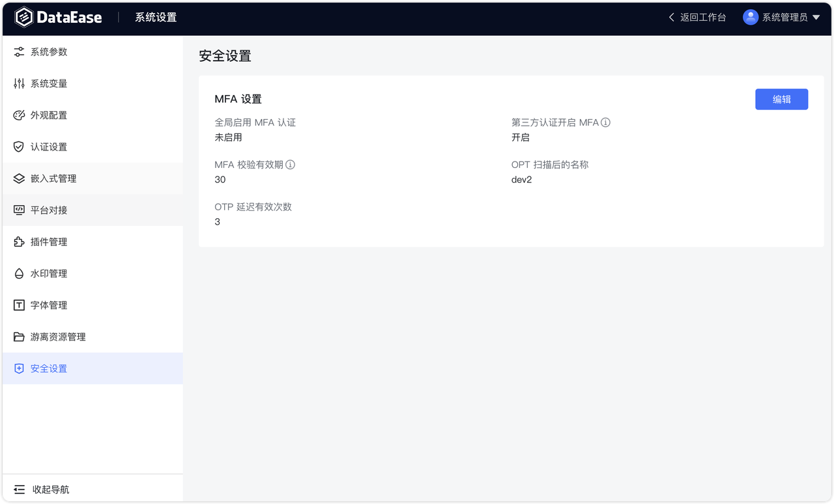Click the 插件管理 plugin icon
This screenshot has height=504, width=834.
tap(19, 242)
